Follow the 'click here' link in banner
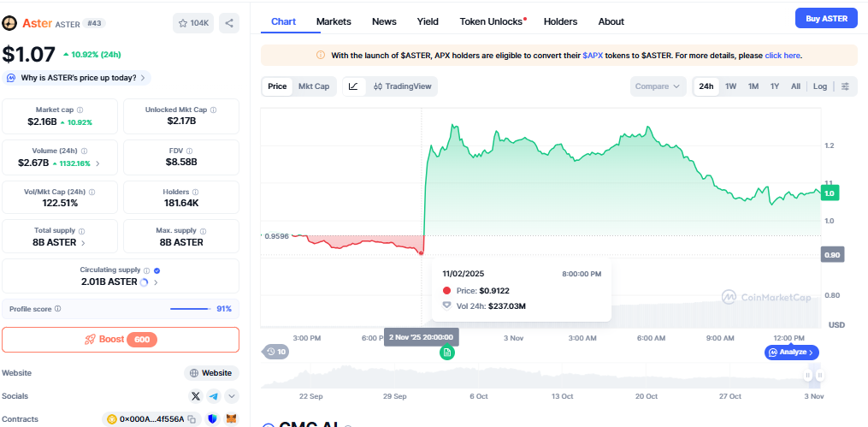This screenshot has width=868, height=427. click(782, 56)
